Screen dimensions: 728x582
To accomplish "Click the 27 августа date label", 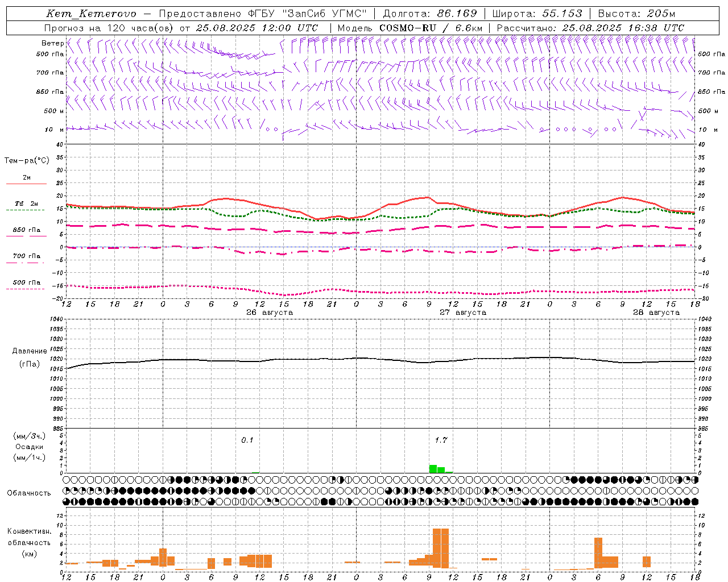I will pyautogui.click(x=463, y=313).
